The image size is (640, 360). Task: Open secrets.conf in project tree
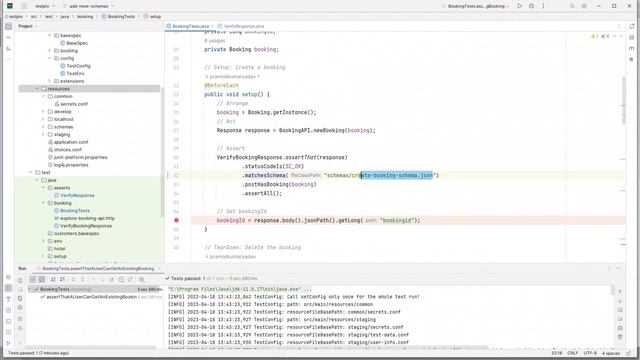click(x=71, y=104)
